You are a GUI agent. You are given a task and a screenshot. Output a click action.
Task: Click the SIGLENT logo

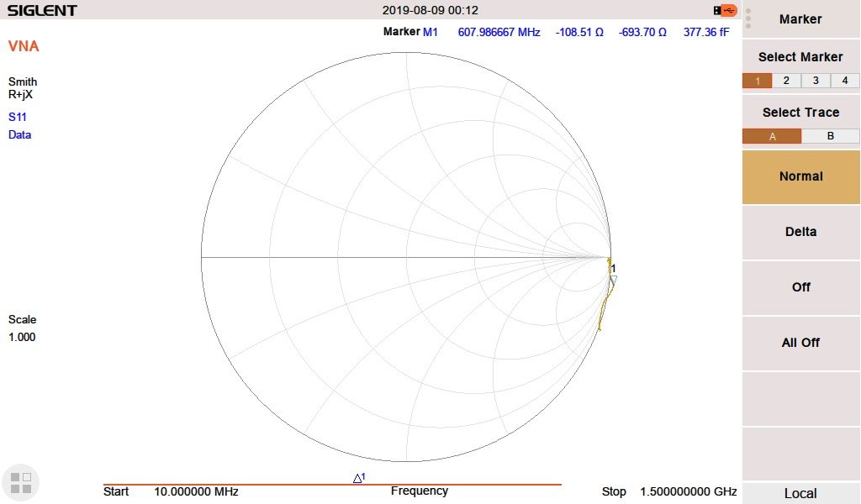tap(42, 10)
